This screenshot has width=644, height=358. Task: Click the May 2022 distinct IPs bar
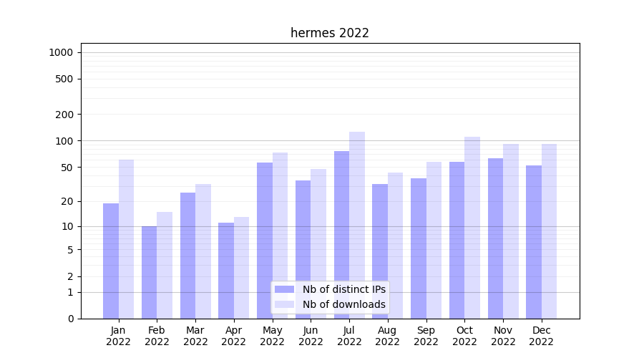tap(265, 240)
